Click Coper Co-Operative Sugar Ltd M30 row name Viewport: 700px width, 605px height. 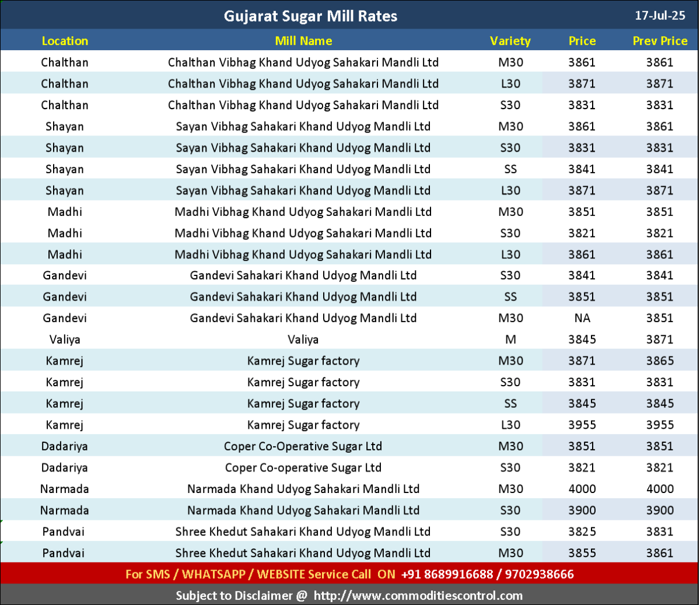(303, 446)
